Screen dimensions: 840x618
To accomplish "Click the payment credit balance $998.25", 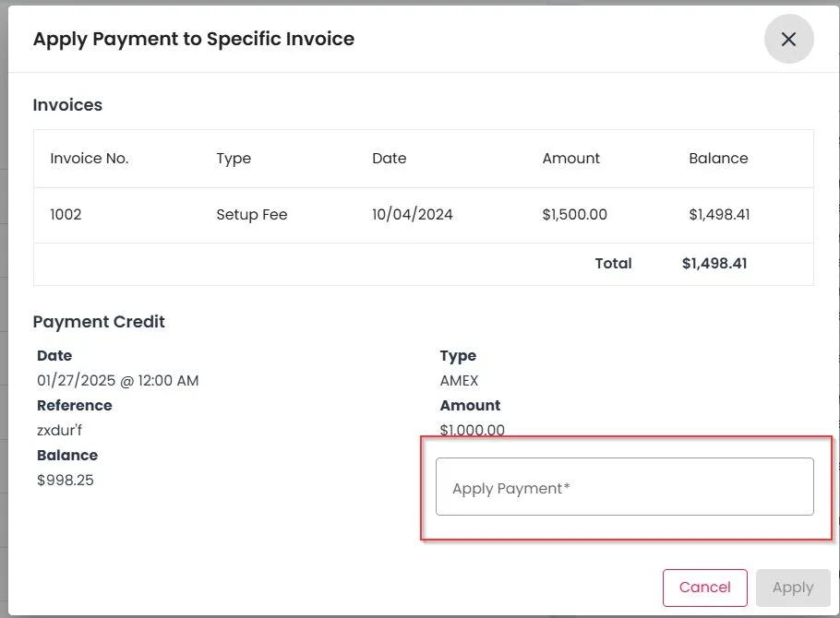I will click(x=65, y=481).
